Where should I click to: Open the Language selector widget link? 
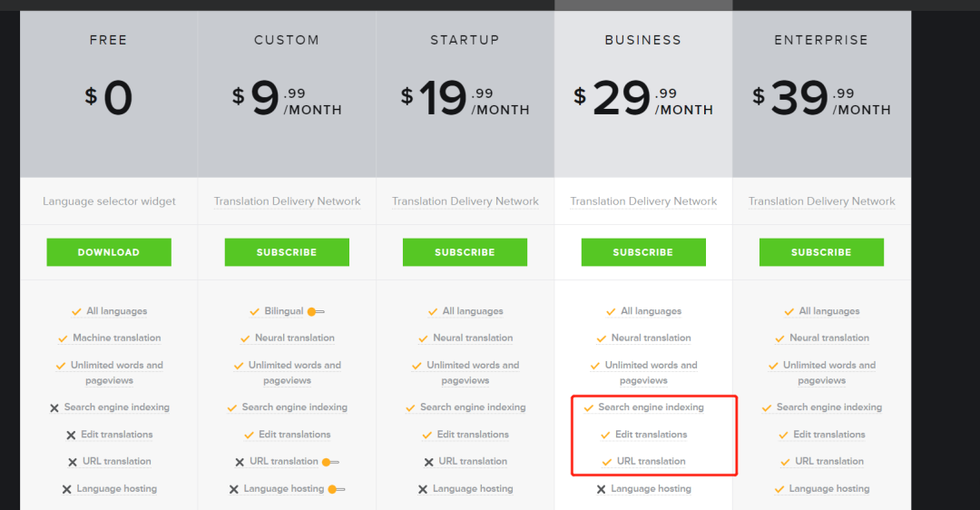pos(109,201)
